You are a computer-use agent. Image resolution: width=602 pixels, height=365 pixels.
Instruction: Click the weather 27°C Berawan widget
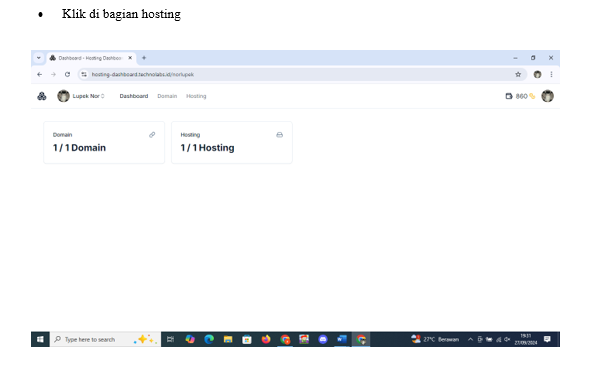[x=435, y=339]
